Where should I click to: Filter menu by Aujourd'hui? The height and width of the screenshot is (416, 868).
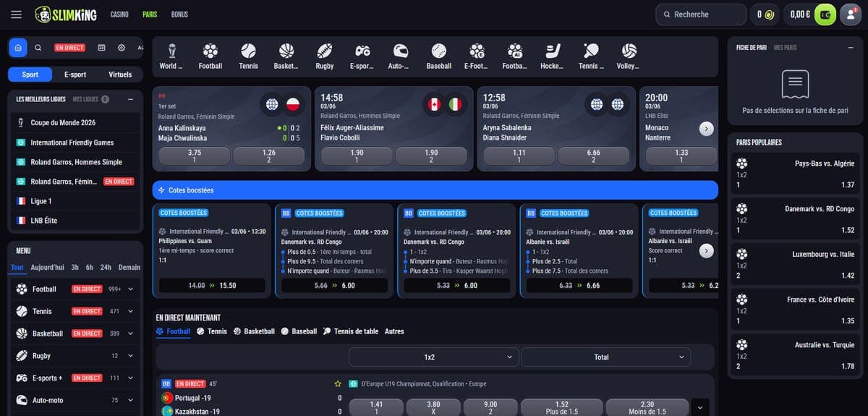pos(47,267)
